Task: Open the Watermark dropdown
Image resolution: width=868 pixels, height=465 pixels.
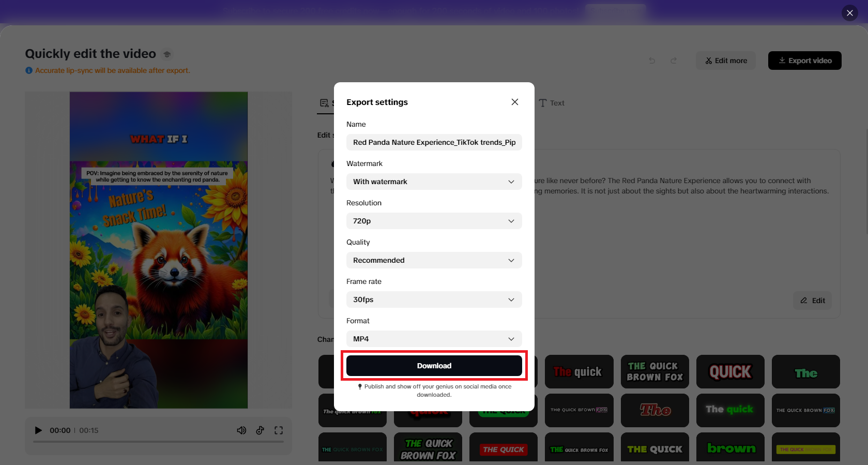Action: [x=434, y=182]
